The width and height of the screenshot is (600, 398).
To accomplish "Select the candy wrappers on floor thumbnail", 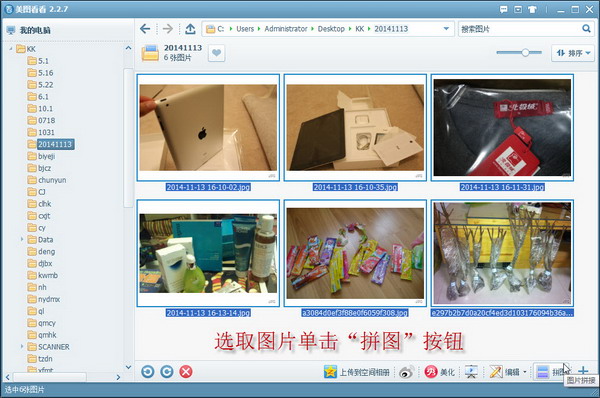I will [x=355, y=253].
